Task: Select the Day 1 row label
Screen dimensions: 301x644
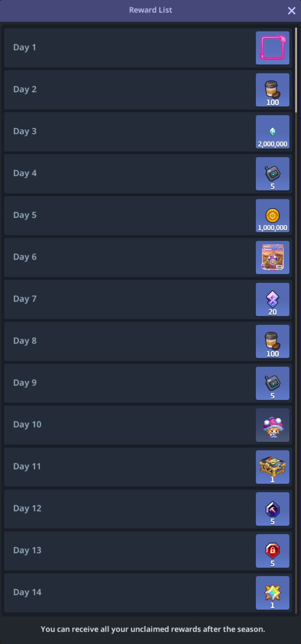Action: pos(25,47)
